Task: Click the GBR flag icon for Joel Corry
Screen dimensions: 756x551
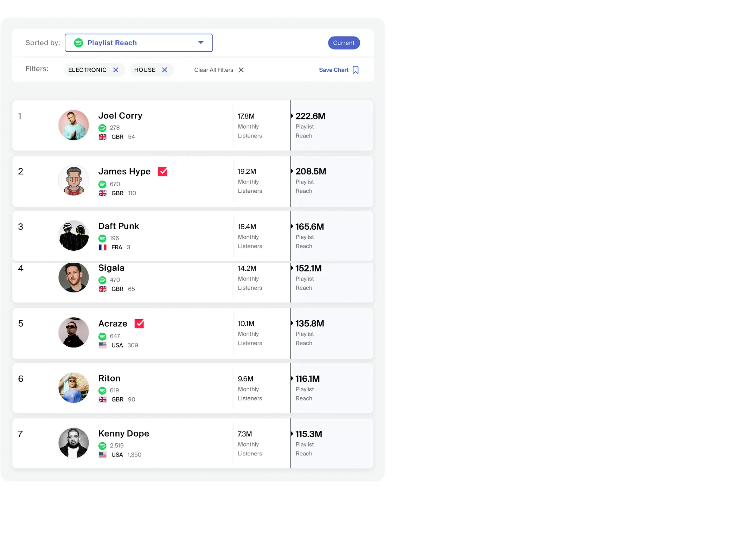Action: pyautogui.click(x=103, y=136)
